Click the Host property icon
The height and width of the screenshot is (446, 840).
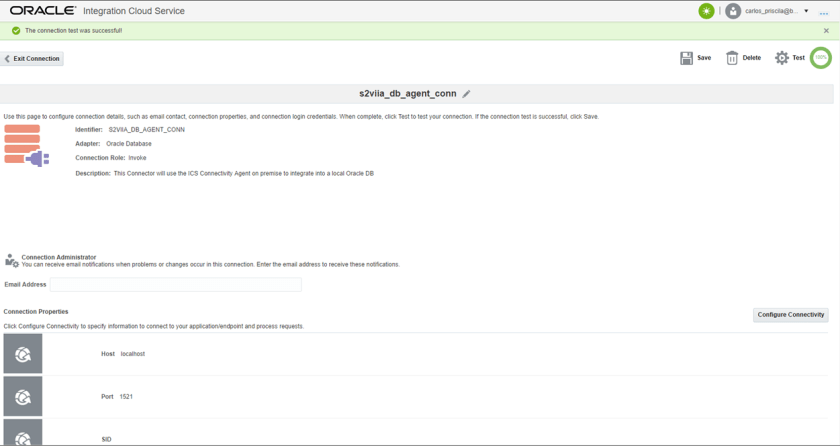[23, 354]
